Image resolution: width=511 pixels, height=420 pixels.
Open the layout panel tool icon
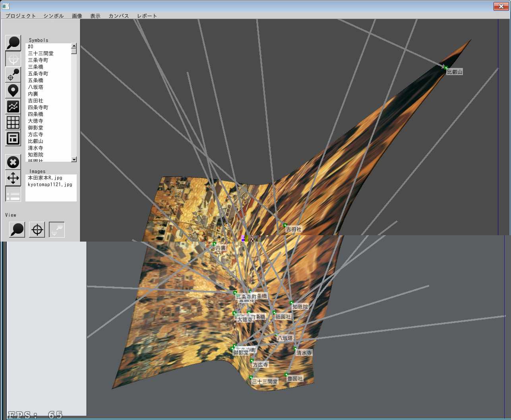13,138
